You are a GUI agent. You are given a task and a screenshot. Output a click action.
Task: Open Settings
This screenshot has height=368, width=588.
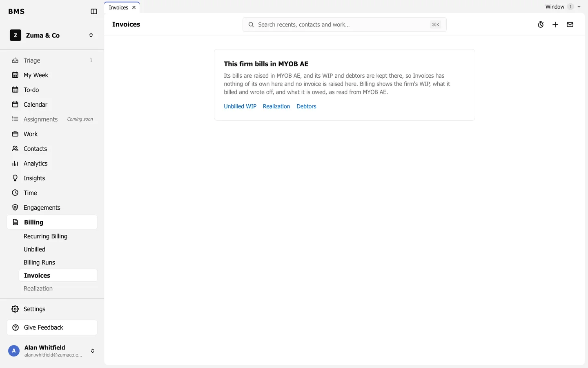(x=52, y=309)
